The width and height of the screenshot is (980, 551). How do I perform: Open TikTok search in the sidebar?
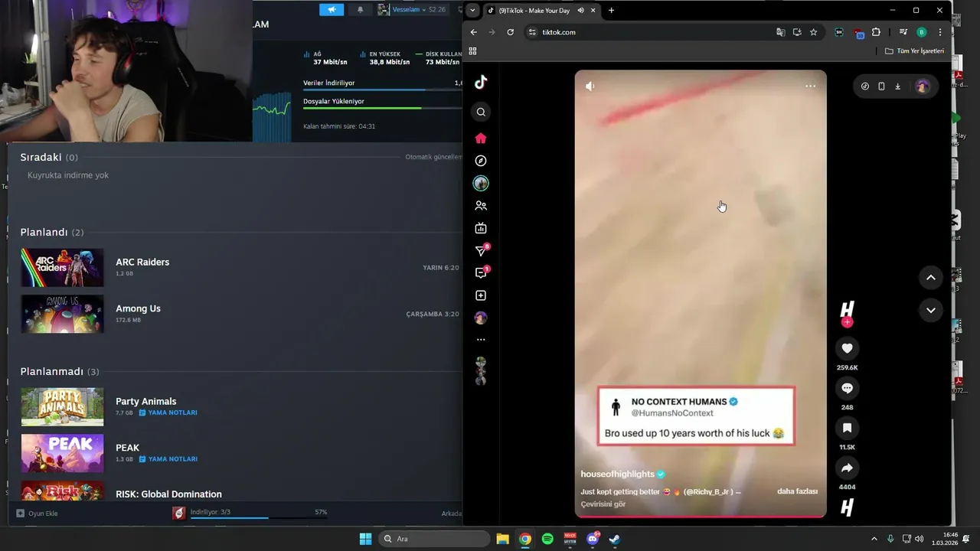point(481,112)
